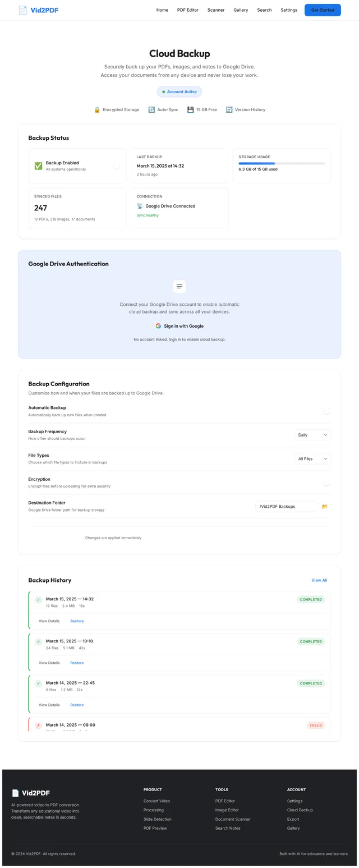This screenshot has width=359, height=868.
Task: Click the checkmark icon for March 15 10:10 backup
Action: 38,642
